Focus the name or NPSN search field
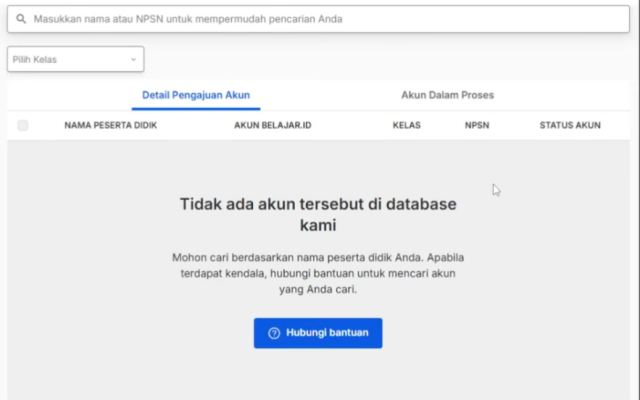640x400 pixels. (318, 19)
